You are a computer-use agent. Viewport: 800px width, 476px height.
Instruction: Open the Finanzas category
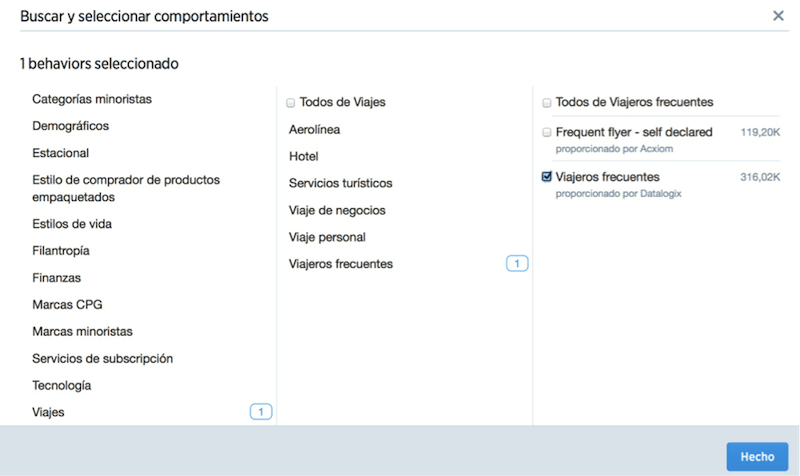[x=56, y=277]
